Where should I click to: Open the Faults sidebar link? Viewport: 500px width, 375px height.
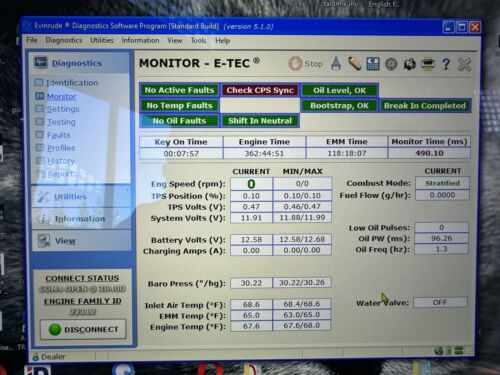click(x=58, y=135)
